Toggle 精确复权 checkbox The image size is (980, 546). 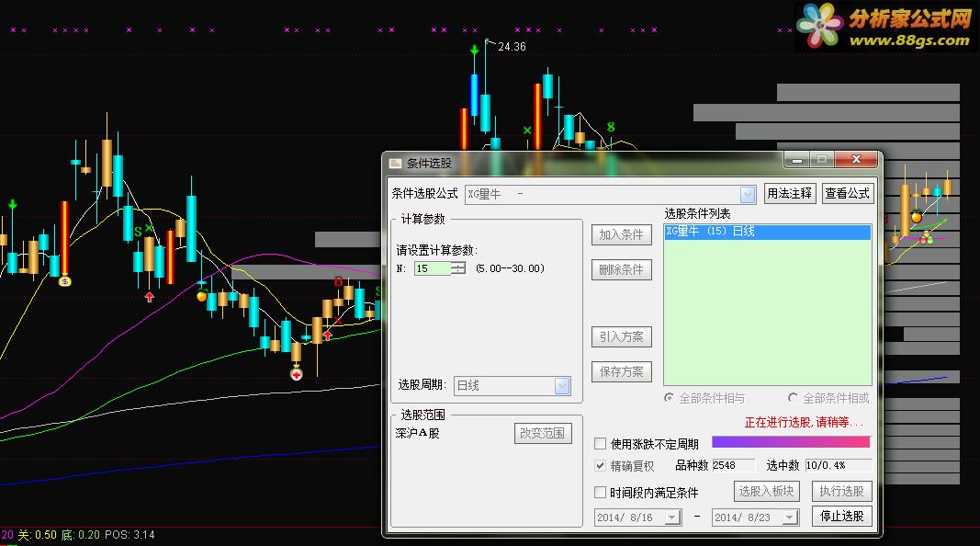[600, 465]
